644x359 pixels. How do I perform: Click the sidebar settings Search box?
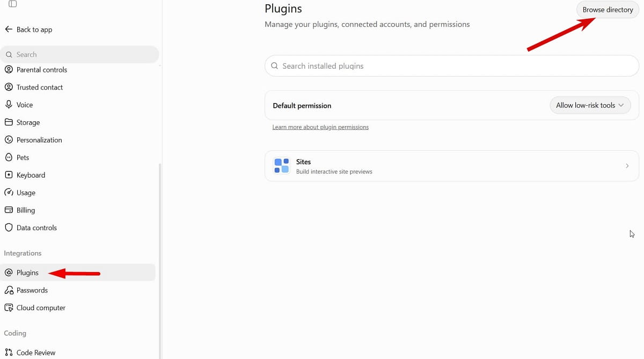(80, 54)
